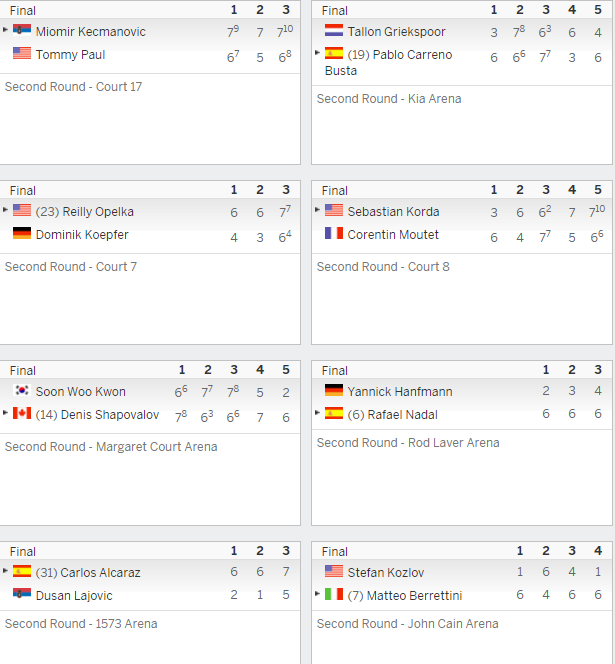Click the winner arrow next to Carlos Alcaraz
This screenshot has width=615, height=664.
(5, 570)
